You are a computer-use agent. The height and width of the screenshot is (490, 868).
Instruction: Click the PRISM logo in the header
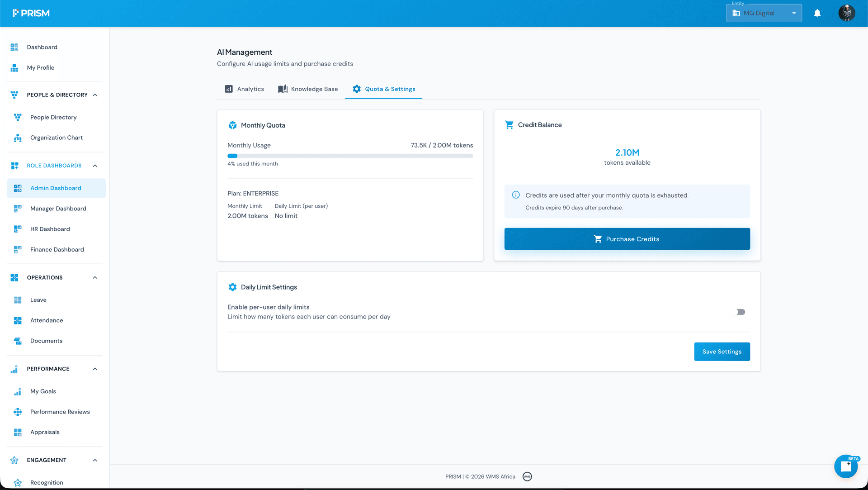tap(31, 13)
